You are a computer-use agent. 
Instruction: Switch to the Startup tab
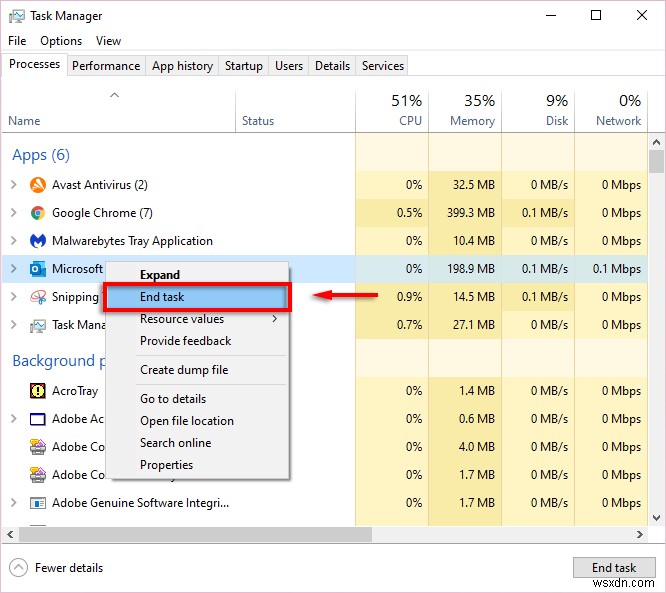[243, 66]
